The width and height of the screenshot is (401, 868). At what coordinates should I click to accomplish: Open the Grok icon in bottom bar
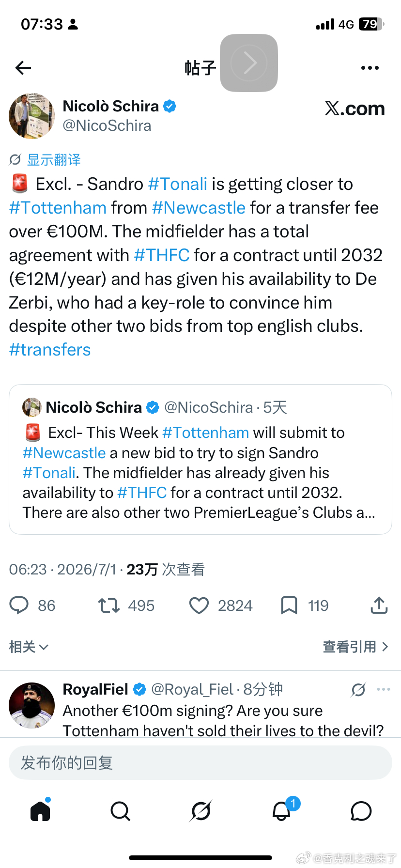pyautogui.click(x=200, y=811)
